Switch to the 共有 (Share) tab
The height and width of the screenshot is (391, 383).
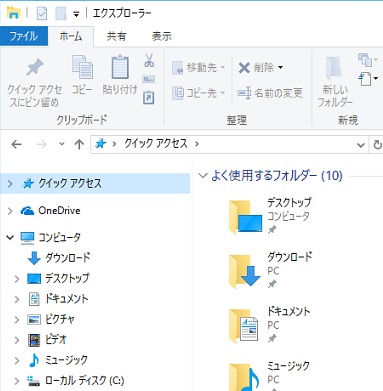(116, 36)
